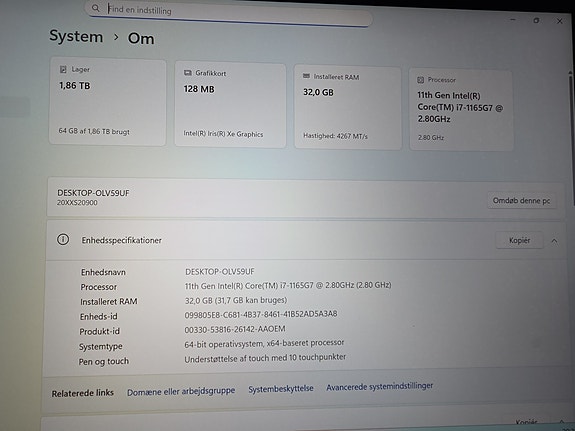Open Domæne eller arbejdsgruppe link

[181, 391]
